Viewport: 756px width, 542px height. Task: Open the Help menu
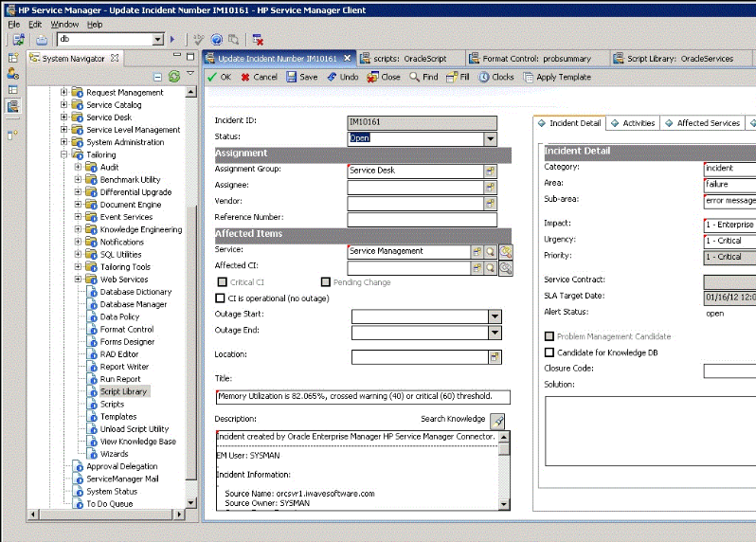tap(95, 24)
